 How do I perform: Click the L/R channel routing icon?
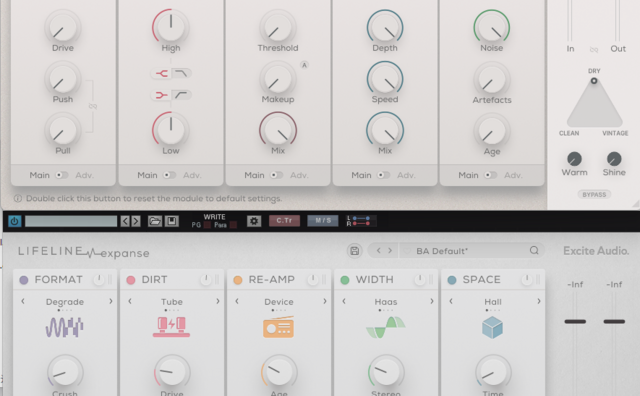click(361, 221)
